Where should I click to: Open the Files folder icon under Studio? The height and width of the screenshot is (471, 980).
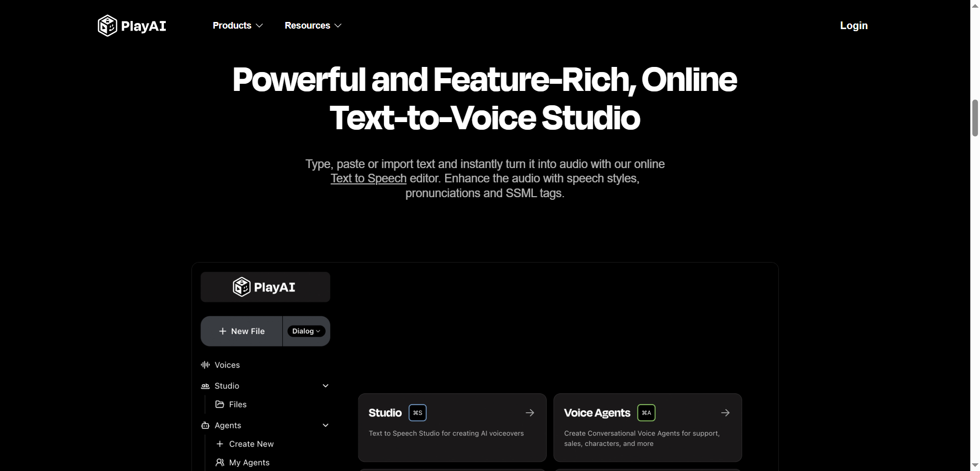click(x=219, y=404)
